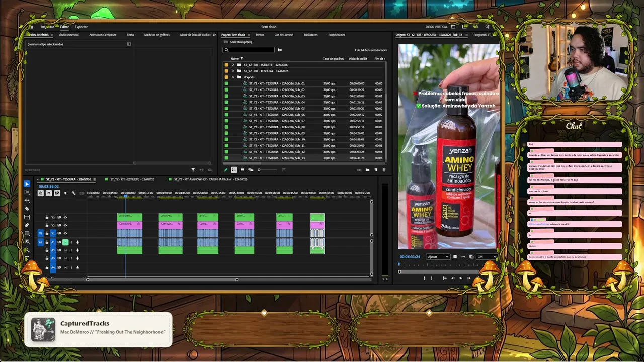The image size is (644, 362).
Task: Open timeline wrench display settings
Action: [x=73, y=193]
